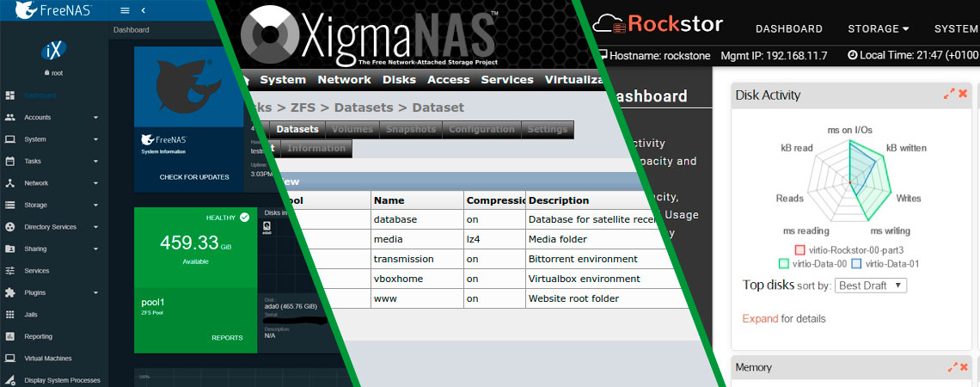
Task: Open Rockstor DASHBOARD nav link
Action: 789,28
